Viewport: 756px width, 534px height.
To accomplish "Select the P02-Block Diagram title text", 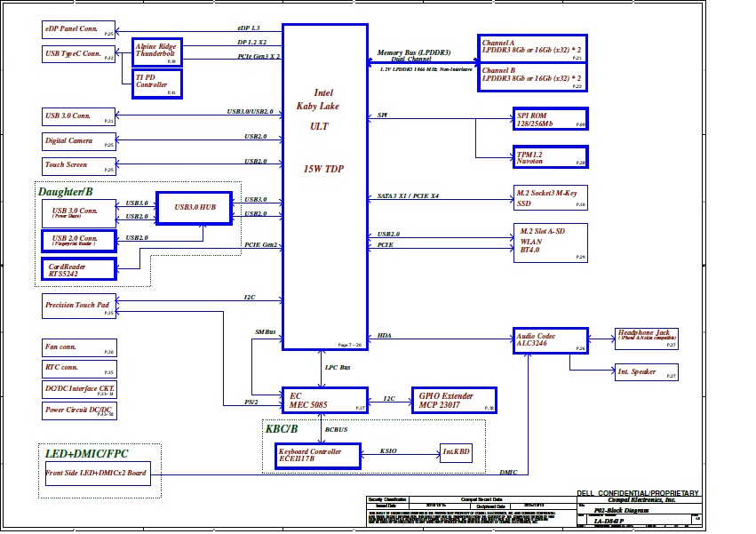I will [621, 510].
